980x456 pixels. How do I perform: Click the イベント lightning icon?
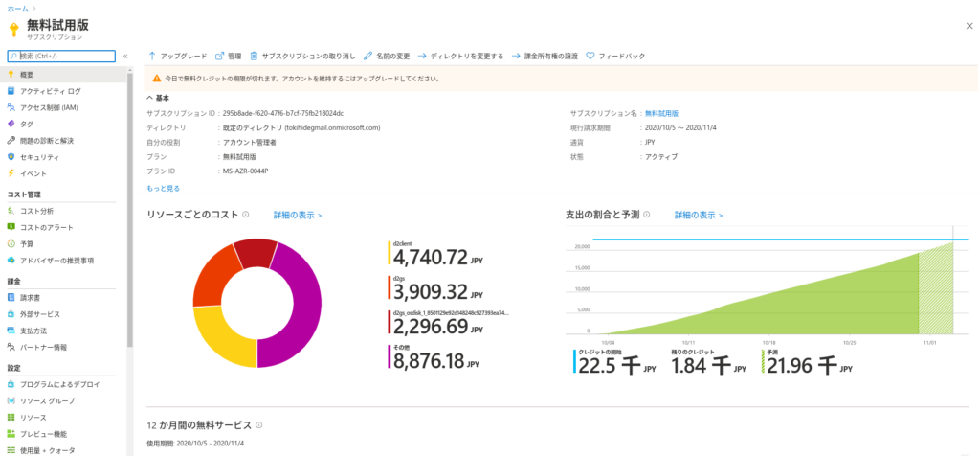pyautogui.click(x=11, y=173)
